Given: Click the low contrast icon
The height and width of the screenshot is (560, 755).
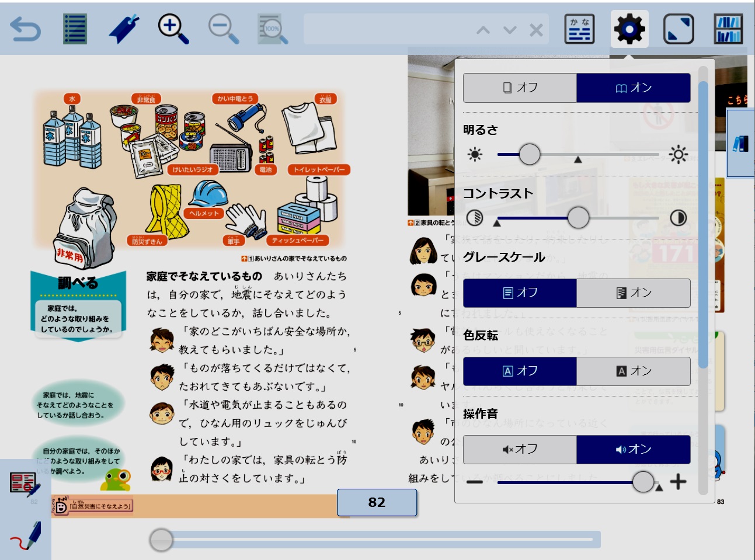Looking at the screenshot, I should point(475,218).
